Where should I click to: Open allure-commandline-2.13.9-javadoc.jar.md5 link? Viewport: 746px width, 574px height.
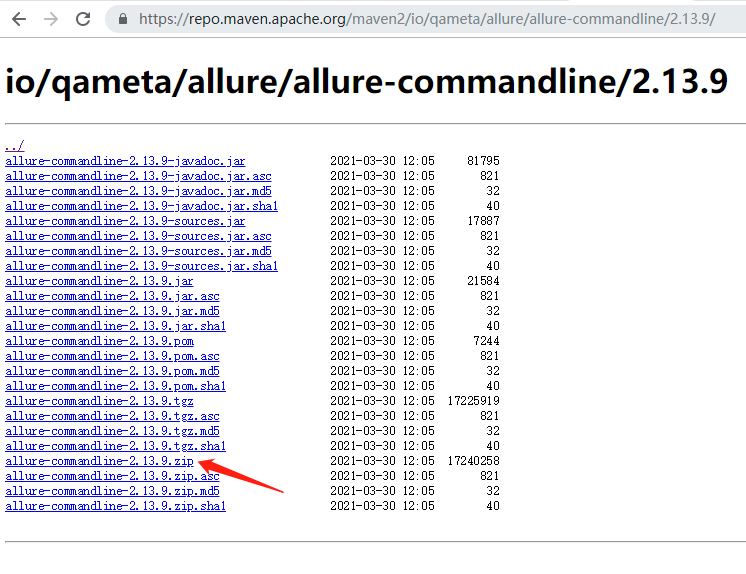coord(138,191)
